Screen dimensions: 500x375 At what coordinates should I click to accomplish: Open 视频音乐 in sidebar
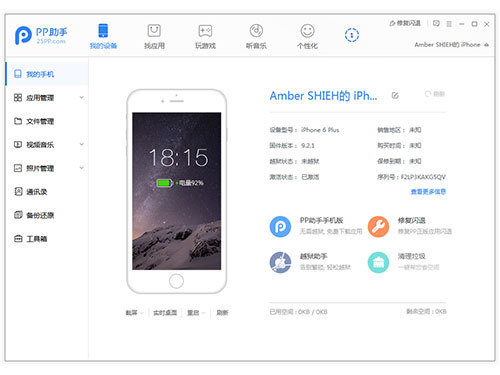click(x=47, y=144)
